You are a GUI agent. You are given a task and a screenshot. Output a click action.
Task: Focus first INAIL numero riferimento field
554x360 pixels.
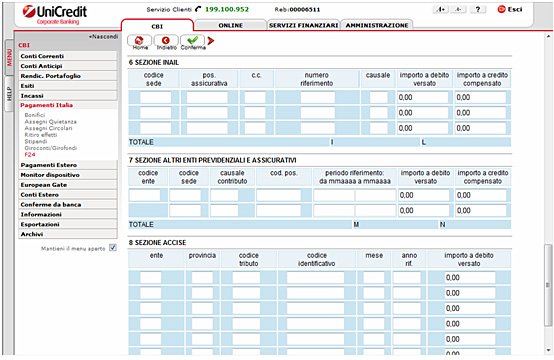coord(317,97)
